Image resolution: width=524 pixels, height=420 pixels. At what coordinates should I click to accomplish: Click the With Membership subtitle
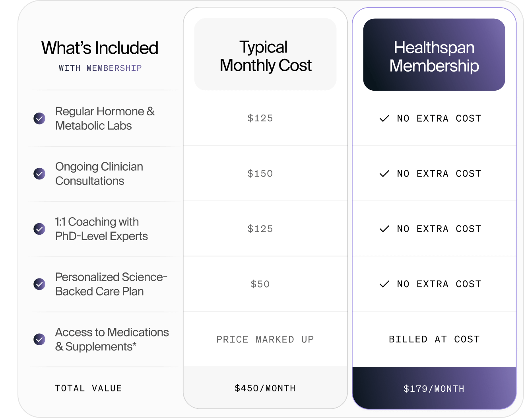(100, 68)
